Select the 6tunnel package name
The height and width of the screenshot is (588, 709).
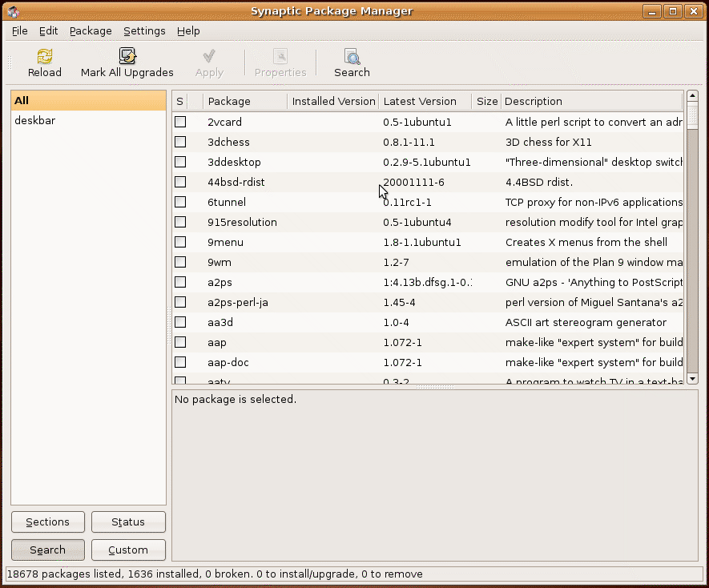click(227, 202)
